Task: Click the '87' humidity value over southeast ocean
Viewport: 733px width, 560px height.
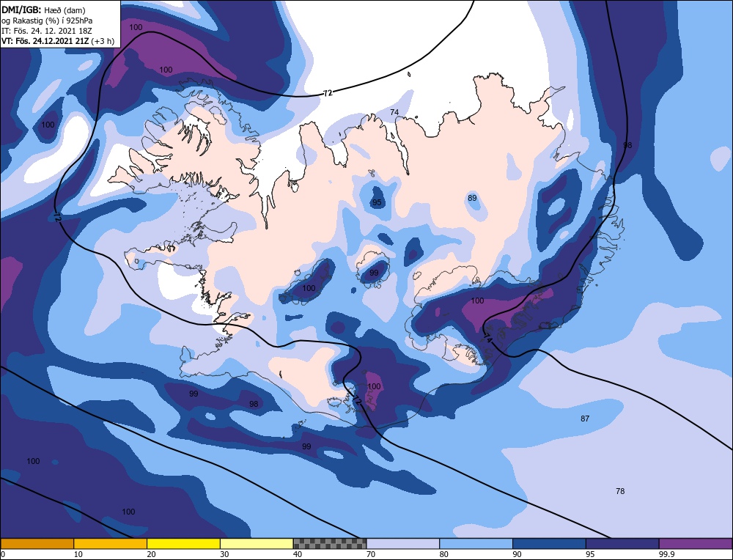Action: tap(585, 419)
